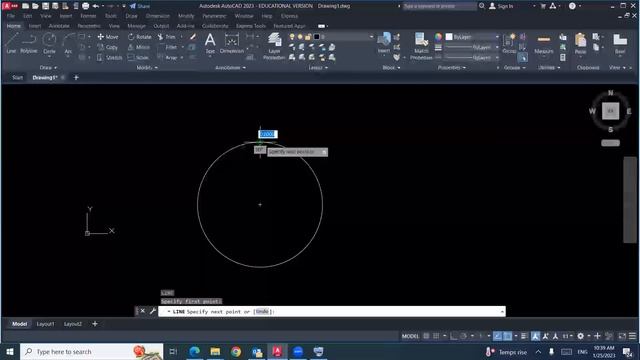Image resolution: width=640 pixels, height=360 pixels.
Task: Toggle Clean Screen in status bar
Action: point(622,336)
